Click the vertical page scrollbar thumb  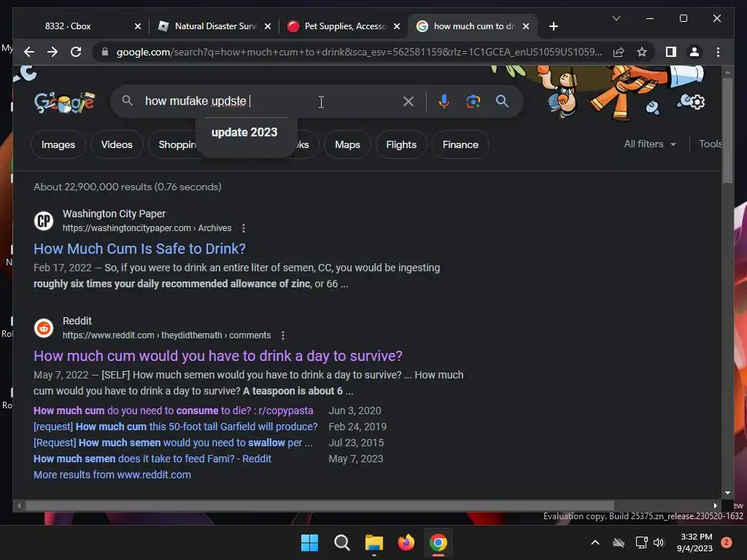(x=727, y=131)
